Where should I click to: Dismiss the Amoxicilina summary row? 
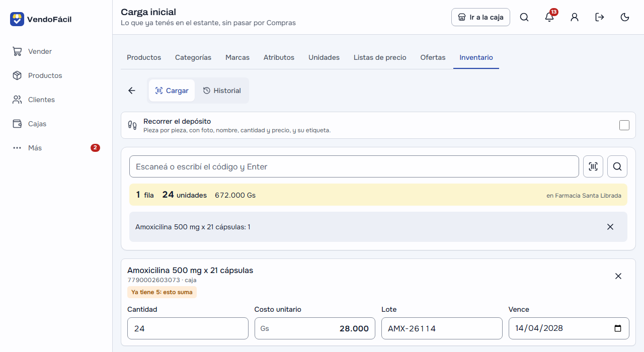click(x=610, y=227)
